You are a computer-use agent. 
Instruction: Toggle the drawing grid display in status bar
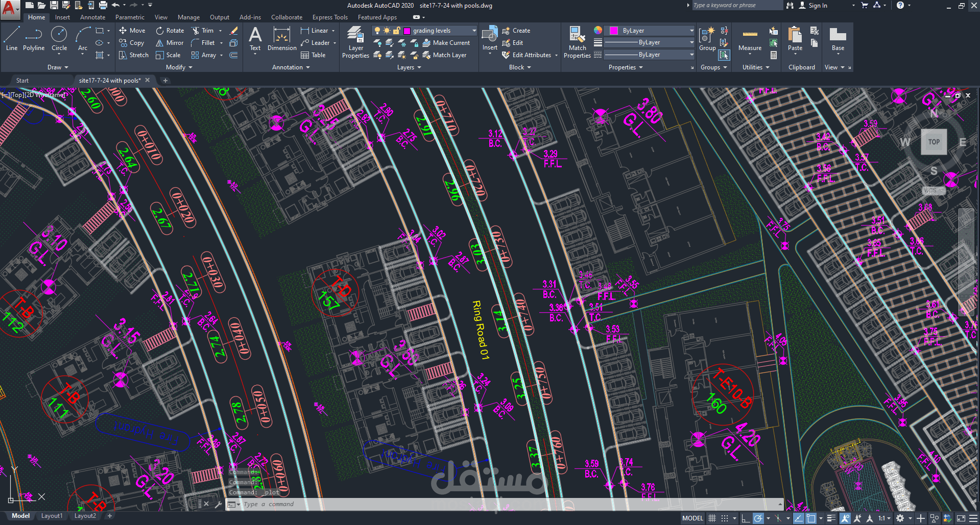pyautogui.click(x=712, y=518)
